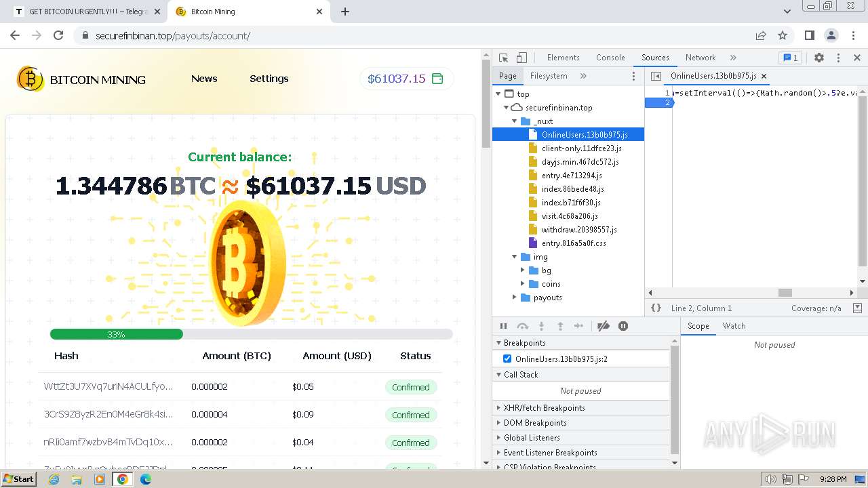Pause script execution button
This screenshot has width=868, height=488.
pos(503,326)
